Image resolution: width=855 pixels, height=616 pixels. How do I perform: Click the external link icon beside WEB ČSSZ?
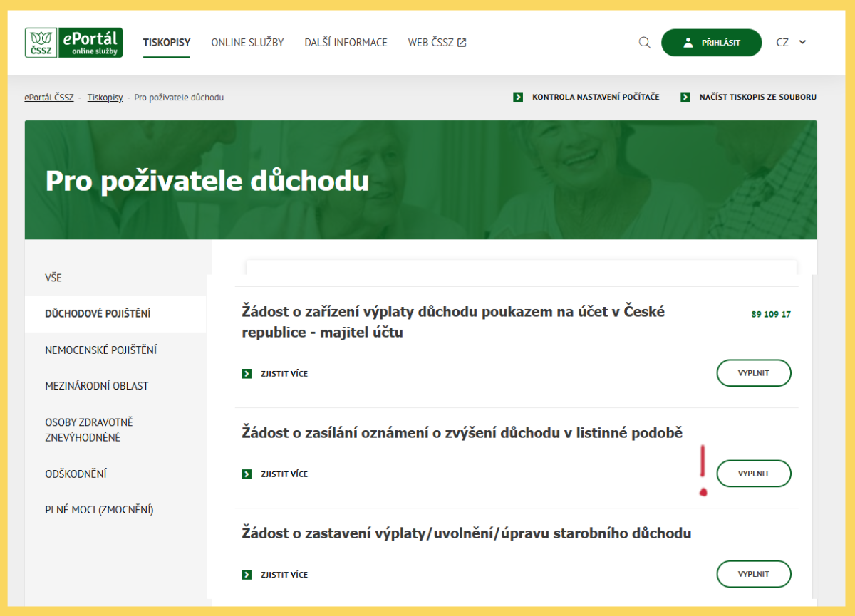coord(462,42)
